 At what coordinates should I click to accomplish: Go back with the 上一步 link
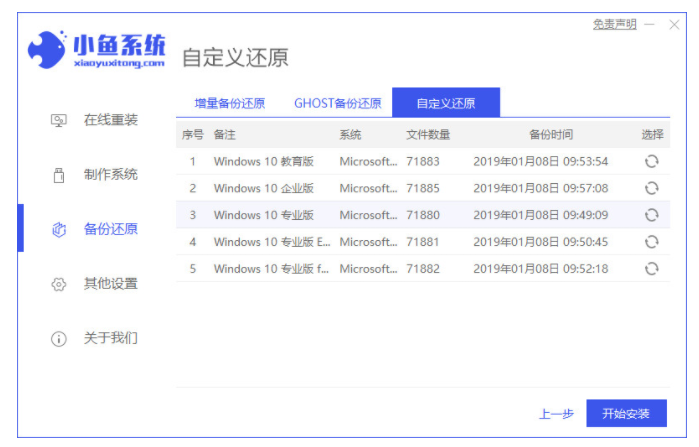click(556, 413)
